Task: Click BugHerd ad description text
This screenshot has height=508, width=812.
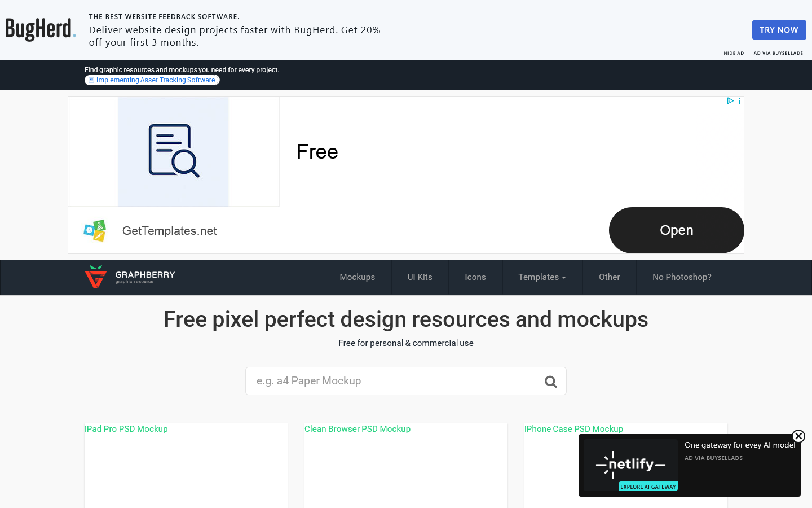Action: click(235, 36)
